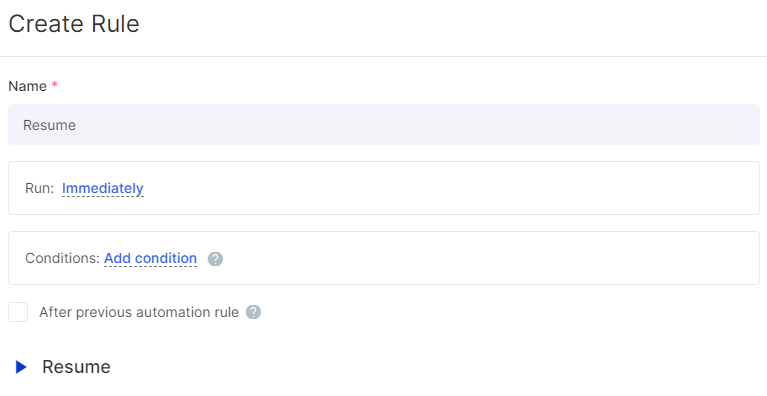767x396 pixels.
Task: Click the Run: label text
Action: tap(40, 188)
